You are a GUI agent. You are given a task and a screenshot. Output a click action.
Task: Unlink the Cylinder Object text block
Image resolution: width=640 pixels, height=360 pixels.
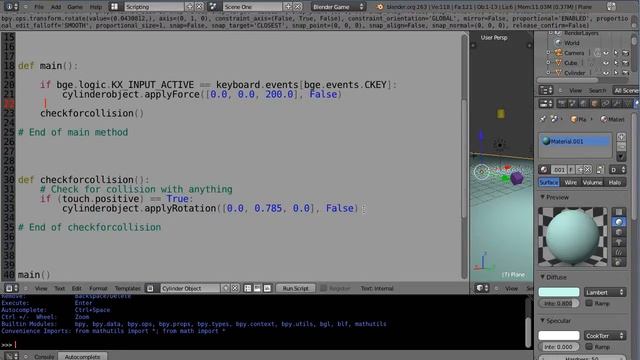(235, 288)
